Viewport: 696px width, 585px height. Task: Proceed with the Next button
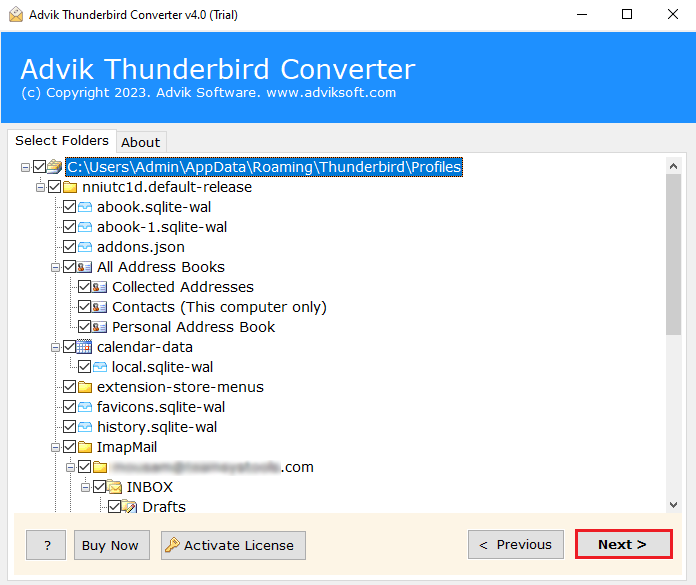624,544
